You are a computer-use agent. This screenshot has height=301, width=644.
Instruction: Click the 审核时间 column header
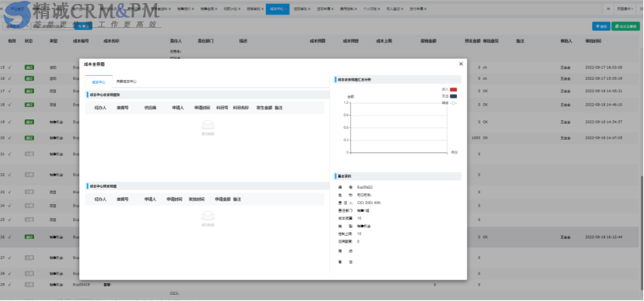point(593,41)
